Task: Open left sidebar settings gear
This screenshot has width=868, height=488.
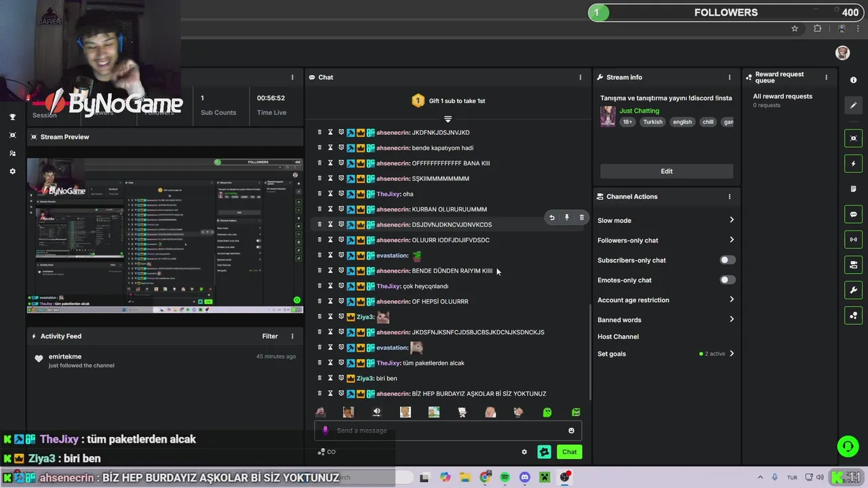Action: 12,171
